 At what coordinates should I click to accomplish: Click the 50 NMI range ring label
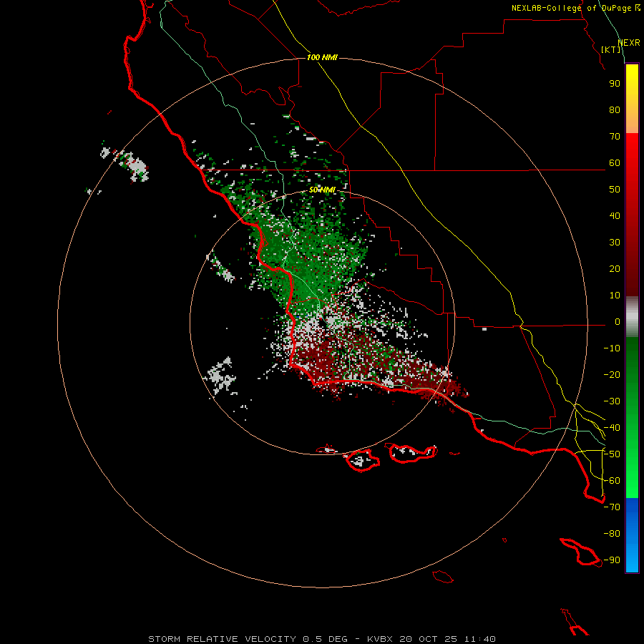tap(322, 190)
